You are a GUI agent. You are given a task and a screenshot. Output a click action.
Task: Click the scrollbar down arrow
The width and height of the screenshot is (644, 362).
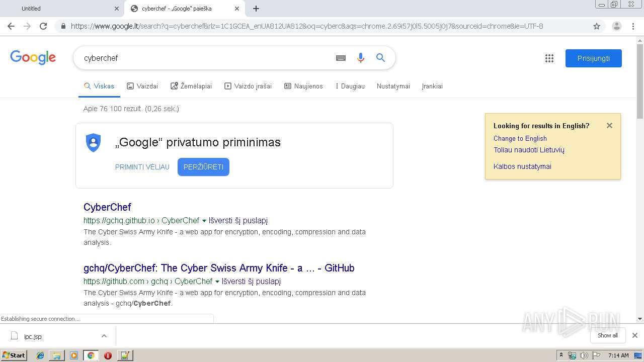(x=640, y=319)
